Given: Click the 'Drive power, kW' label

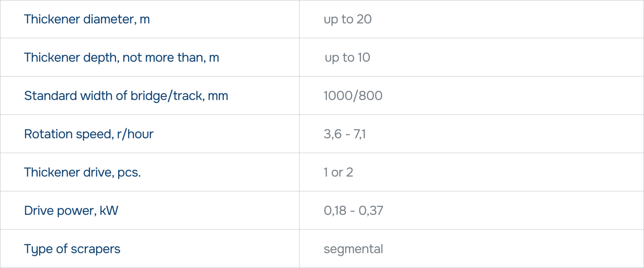Looking at the screenshot, I should 71,210.
